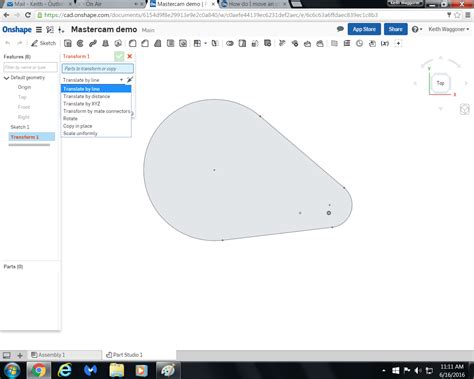Open the Keith Waggoner user menu
The image size is (474, 379).
click(449, 29)
